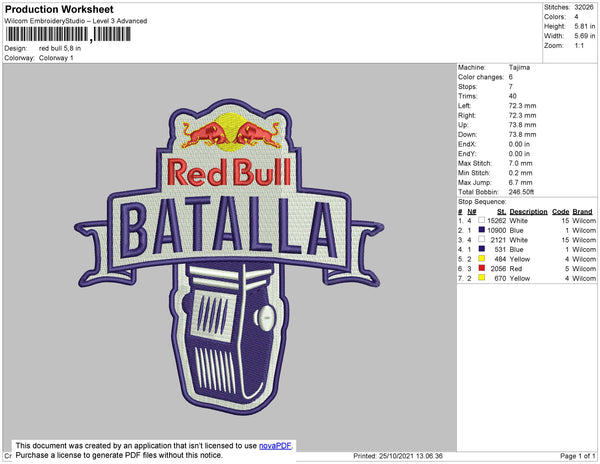Image resolution: width=600 pixels, height=464 pixels.
Task: Select the white swatch in row 1
Action: click(481, 220)
